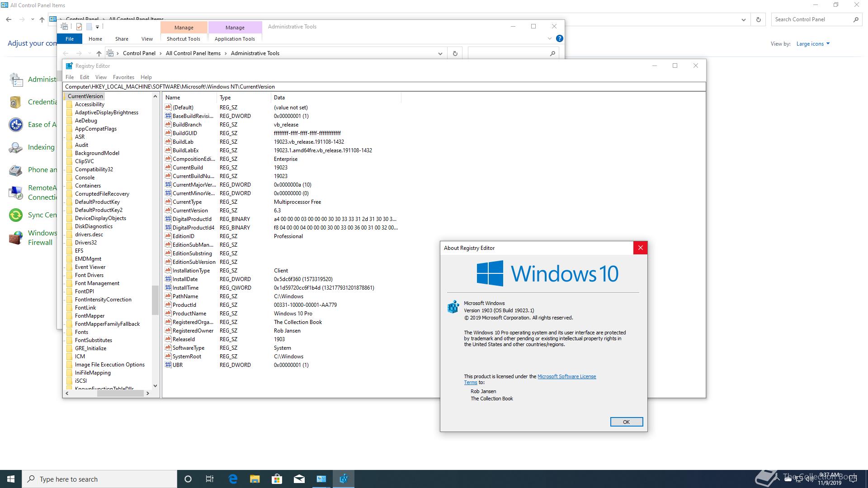Launch Microsoft Edge from taskbar

click(233, 479)
